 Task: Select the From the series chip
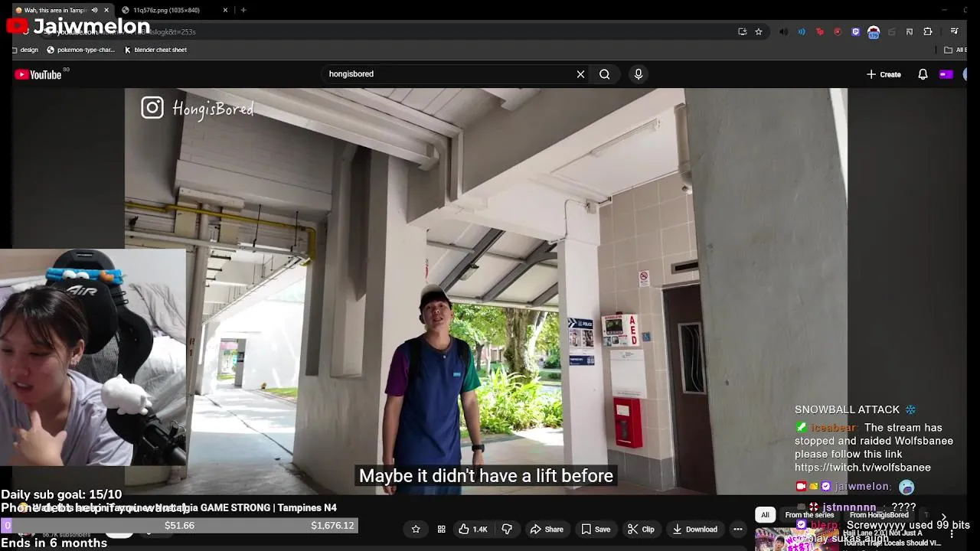tap(809, 515)
